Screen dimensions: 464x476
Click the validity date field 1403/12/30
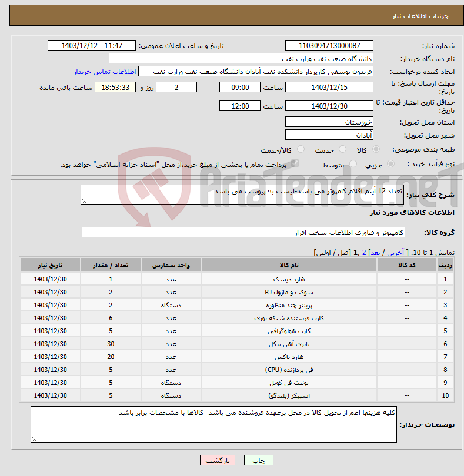[x=329, y=106]
